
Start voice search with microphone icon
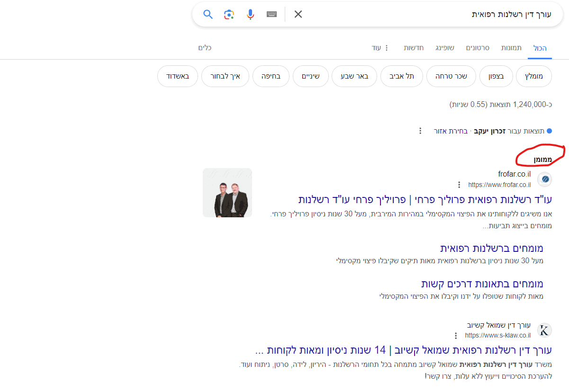coord(251,14)
